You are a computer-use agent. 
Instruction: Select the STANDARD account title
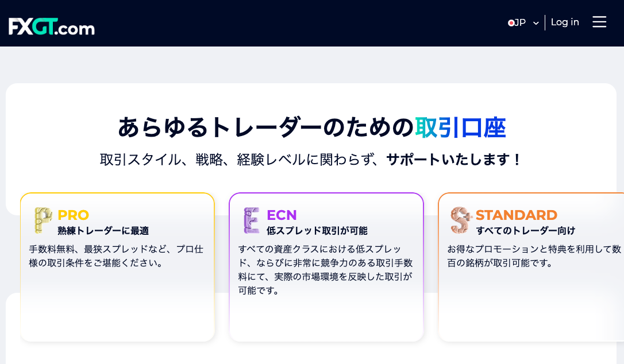coord(517,215)
